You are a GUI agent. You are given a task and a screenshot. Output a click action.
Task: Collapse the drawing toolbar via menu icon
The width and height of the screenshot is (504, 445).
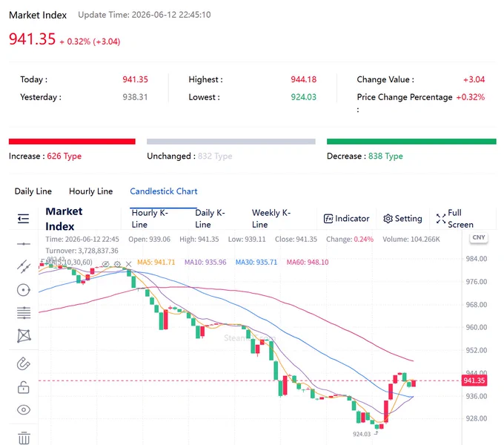point(23,219)
